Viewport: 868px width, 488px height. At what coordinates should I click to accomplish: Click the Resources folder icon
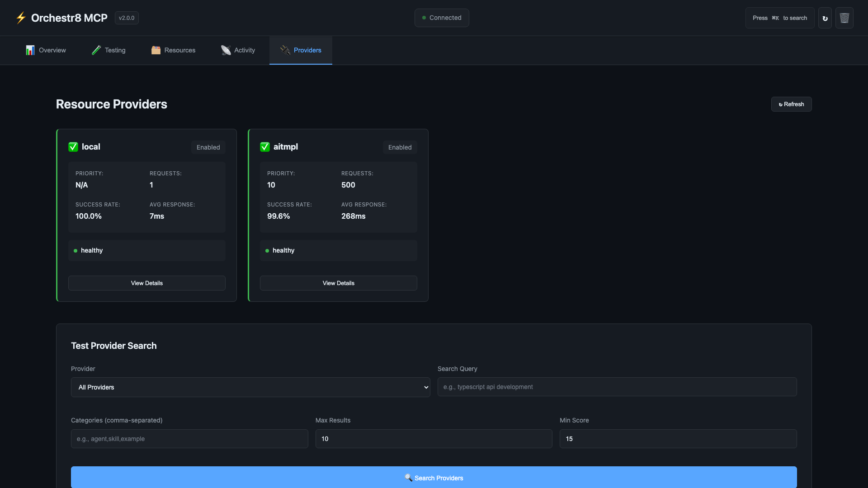pos(156,50)
